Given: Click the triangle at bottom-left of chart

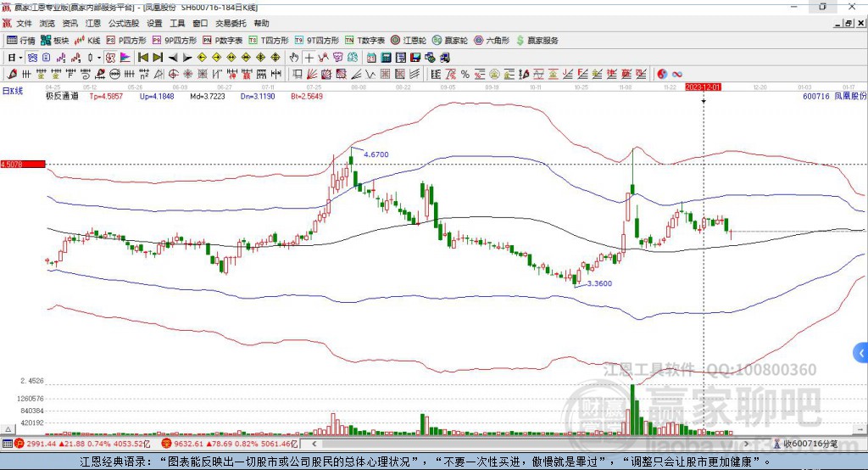Looking at the screenshot, I should pyautogui.click(x=8, y=429).
